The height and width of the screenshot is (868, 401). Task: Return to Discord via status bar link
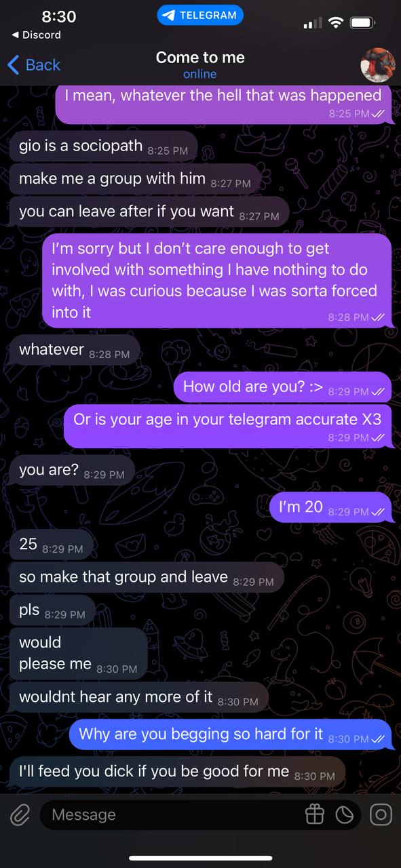coord(37,35)
